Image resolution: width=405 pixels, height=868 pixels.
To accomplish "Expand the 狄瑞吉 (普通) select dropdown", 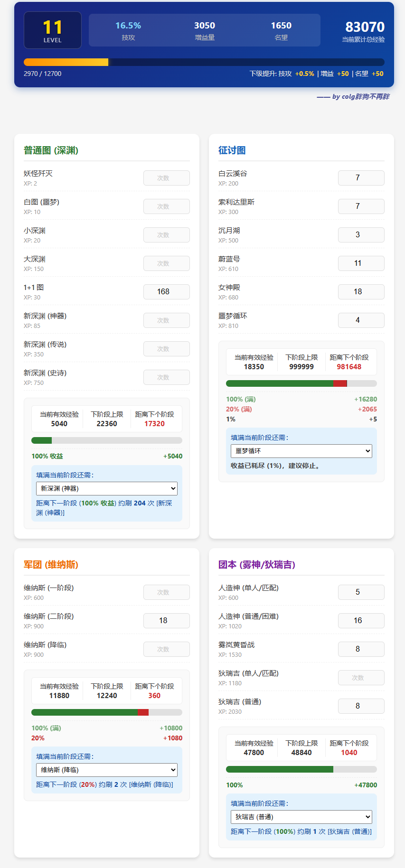I will pos(301,817).
